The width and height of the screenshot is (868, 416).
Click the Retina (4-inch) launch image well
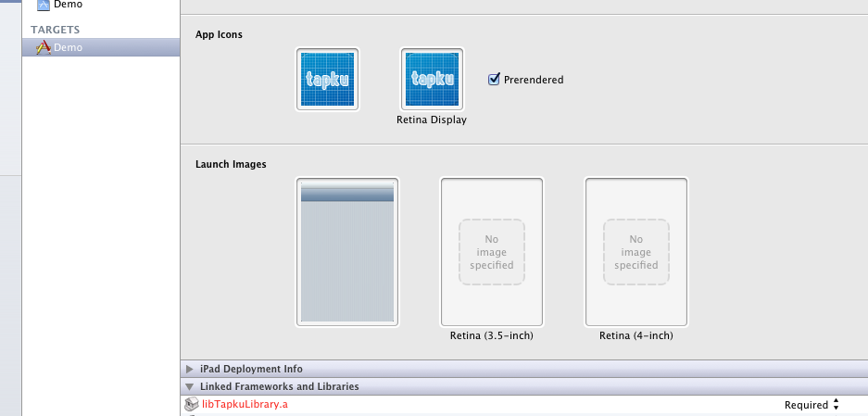pyautogui.click(x=636, y=252)
